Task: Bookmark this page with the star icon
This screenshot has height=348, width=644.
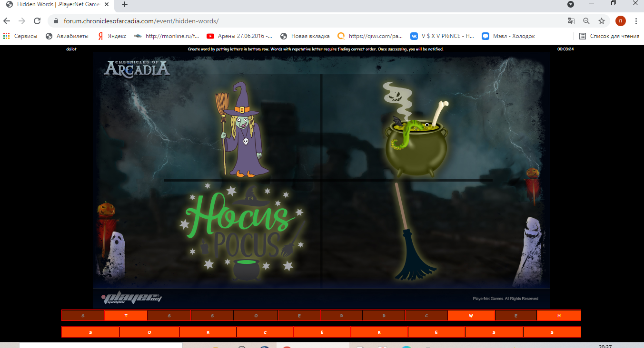Action: 602,21
